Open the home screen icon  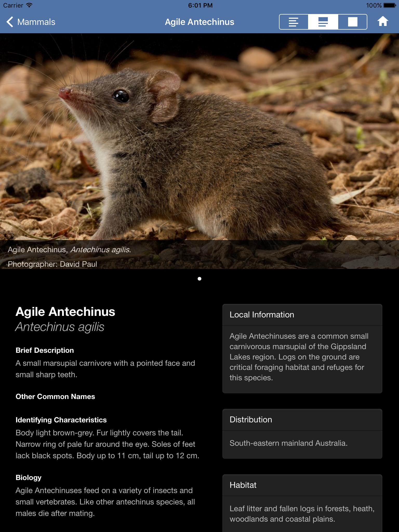pos(383,22)
